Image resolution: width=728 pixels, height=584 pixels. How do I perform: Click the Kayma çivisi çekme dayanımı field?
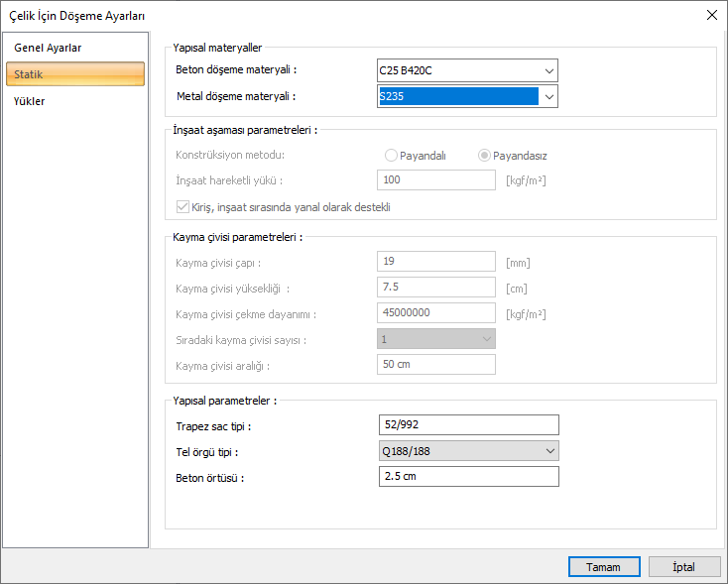(x=436, y=313)
